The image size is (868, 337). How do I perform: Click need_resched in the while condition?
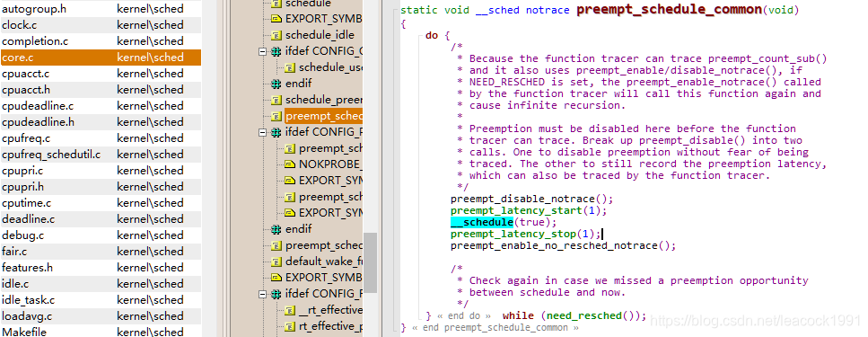[584, 316]
